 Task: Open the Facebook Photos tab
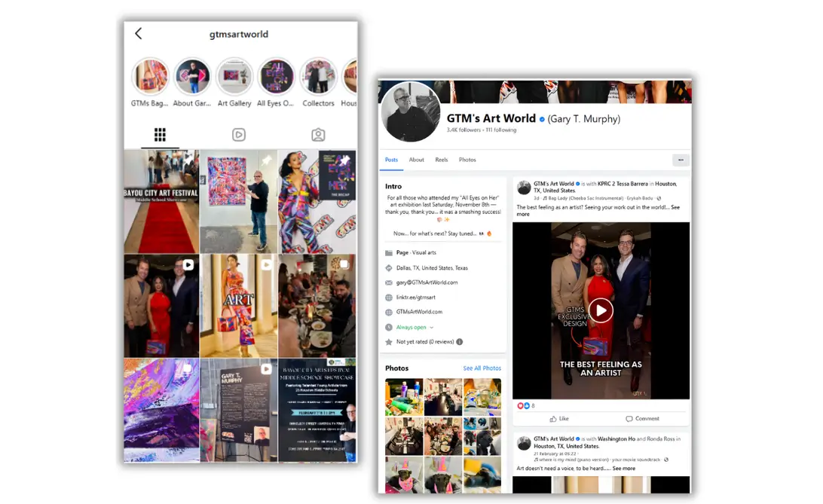pos(467,160)
